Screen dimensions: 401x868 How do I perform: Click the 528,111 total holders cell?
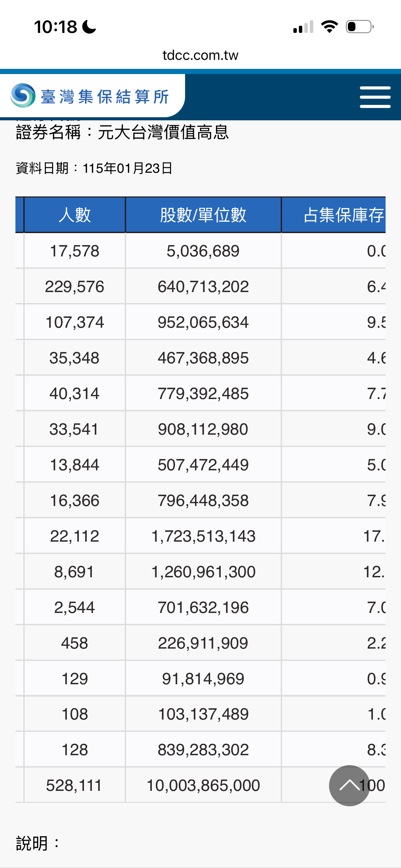[74, 785]
